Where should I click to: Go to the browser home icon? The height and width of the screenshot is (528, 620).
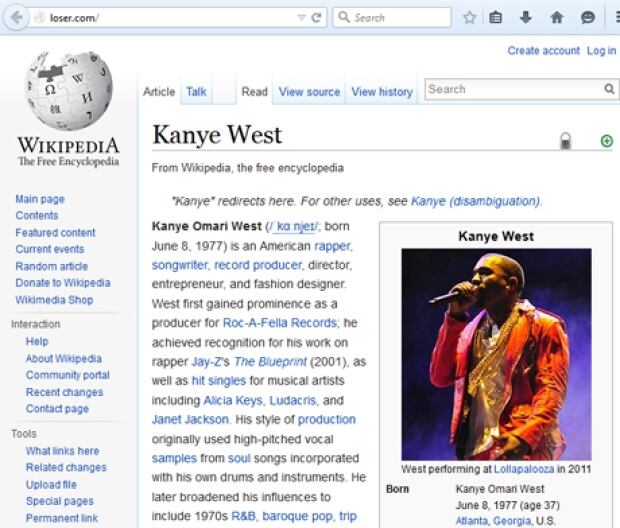coord(557,17)
